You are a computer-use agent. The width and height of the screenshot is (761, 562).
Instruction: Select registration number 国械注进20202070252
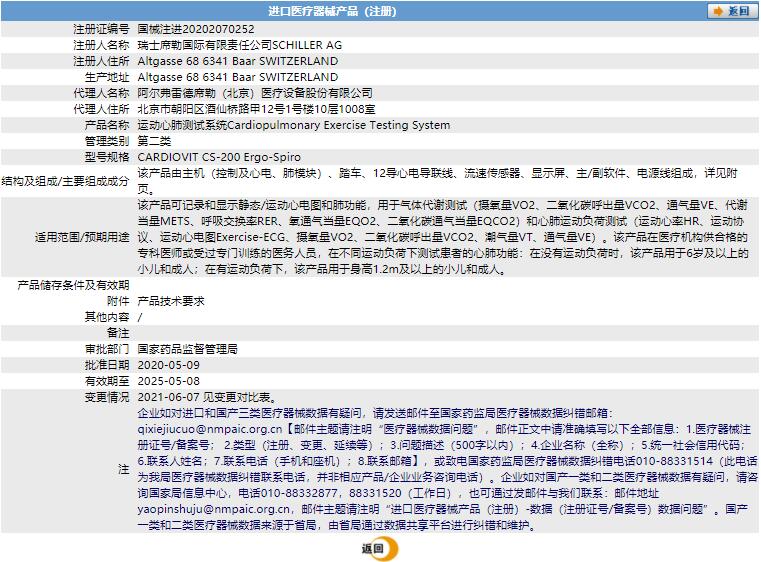click(196, 29)
